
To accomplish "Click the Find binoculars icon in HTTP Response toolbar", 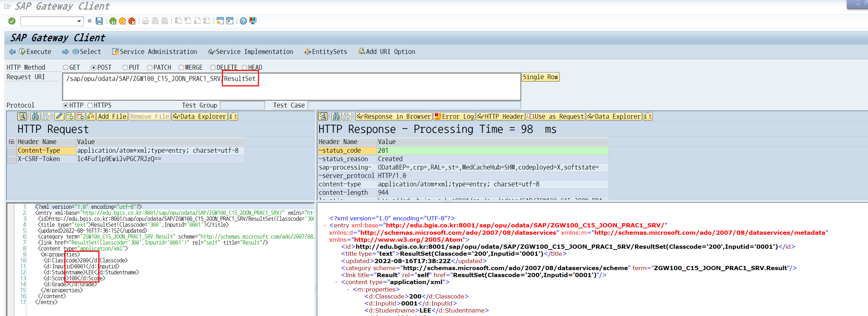I will [336, 116].
